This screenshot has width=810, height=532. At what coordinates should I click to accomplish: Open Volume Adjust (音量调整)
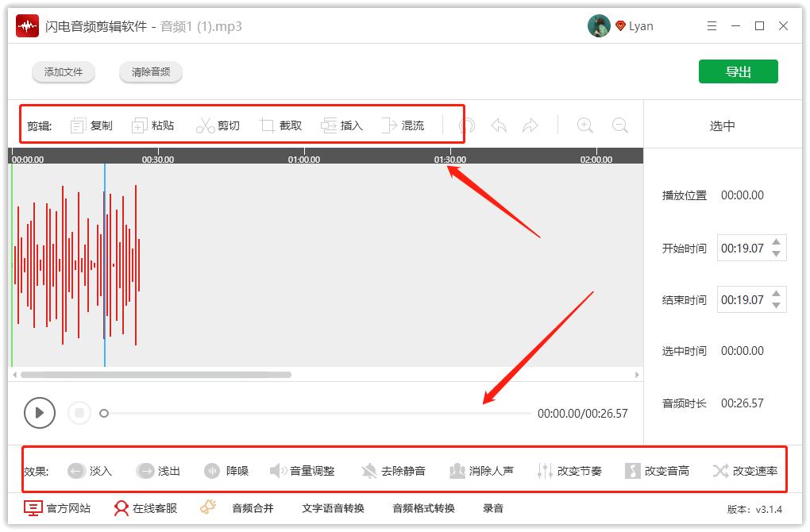click(303, 471)
